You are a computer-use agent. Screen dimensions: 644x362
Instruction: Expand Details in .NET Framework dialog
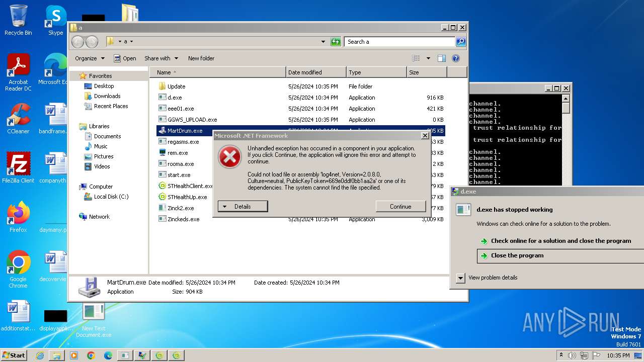coord(243,207)
